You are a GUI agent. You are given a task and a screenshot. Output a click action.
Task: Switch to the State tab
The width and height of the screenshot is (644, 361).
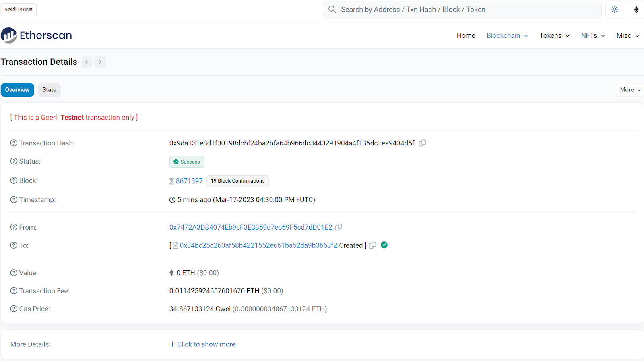pyautogui.click(x=50, y=90)
